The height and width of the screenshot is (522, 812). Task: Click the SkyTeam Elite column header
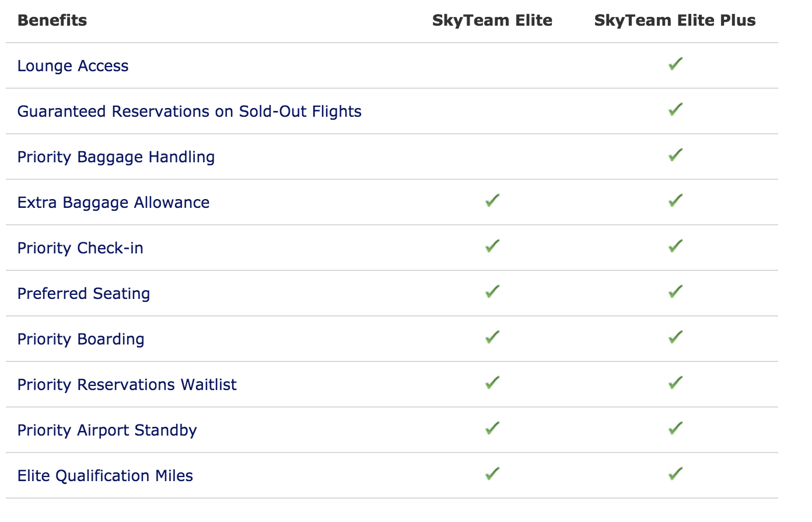(492, 20)
